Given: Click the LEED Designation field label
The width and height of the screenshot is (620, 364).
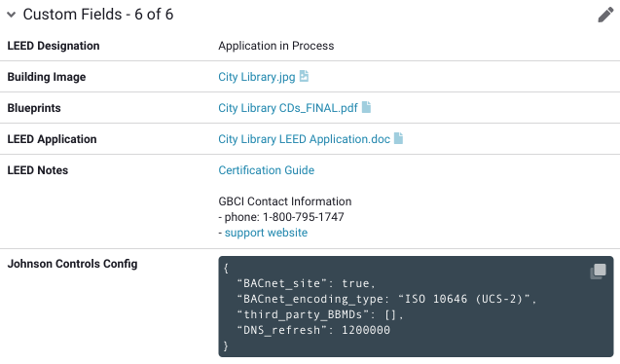Looking at the screenshot, I should point(54,46).
